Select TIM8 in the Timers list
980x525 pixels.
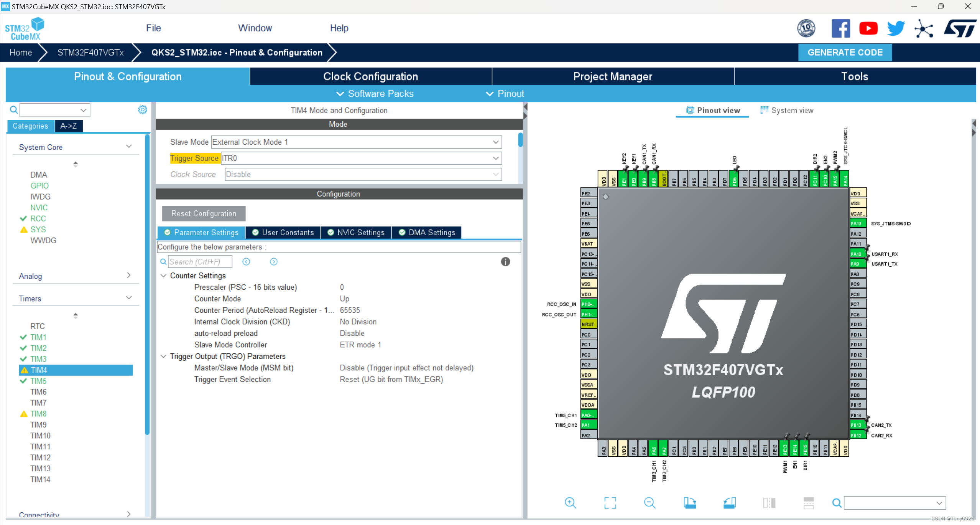pos(38,414)
